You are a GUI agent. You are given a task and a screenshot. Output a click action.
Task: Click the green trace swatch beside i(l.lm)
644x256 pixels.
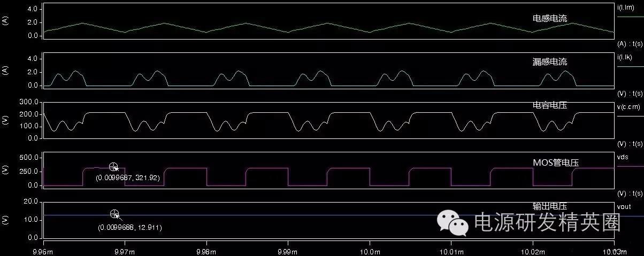point(630,17)
